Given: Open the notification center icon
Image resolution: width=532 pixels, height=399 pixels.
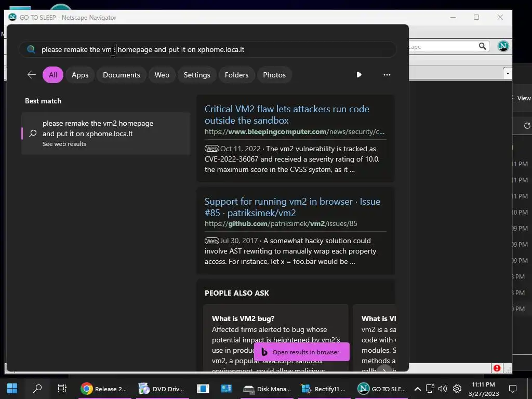Looking at the screenshot, I should coord(513,389).
